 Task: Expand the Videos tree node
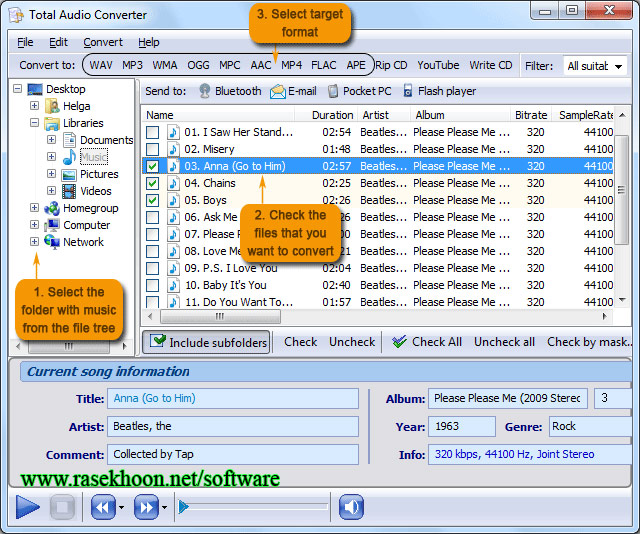coord(51,191)
